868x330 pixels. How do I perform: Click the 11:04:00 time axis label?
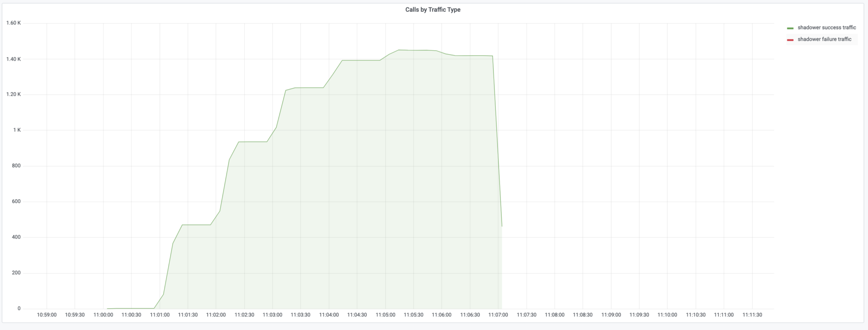point(329,315)
